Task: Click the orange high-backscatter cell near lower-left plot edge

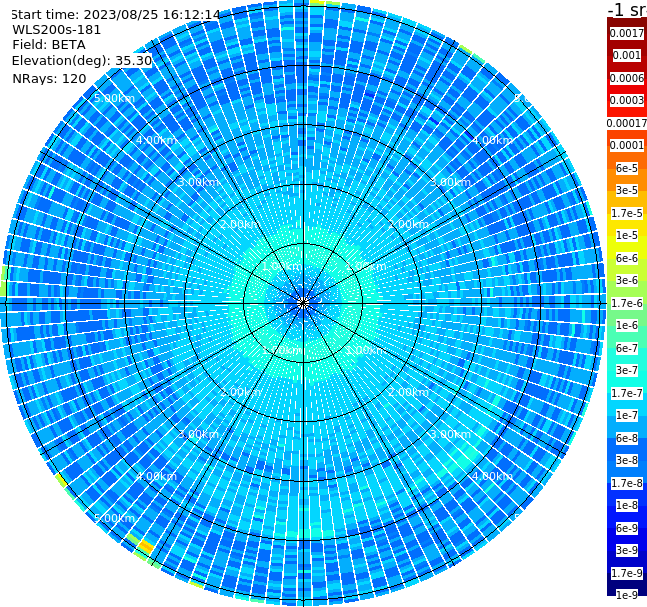Action: [x=146, y=547]
